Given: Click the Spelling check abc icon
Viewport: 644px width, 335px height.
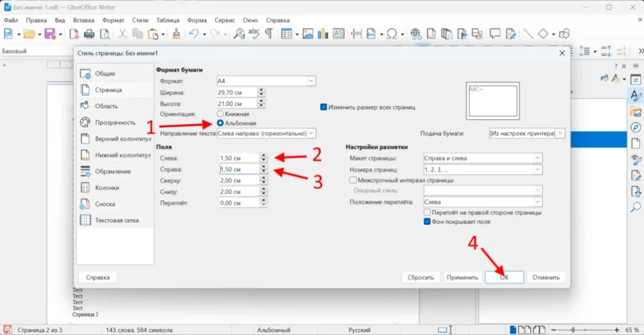Looking at the screenshot, I should coord(254,34).
